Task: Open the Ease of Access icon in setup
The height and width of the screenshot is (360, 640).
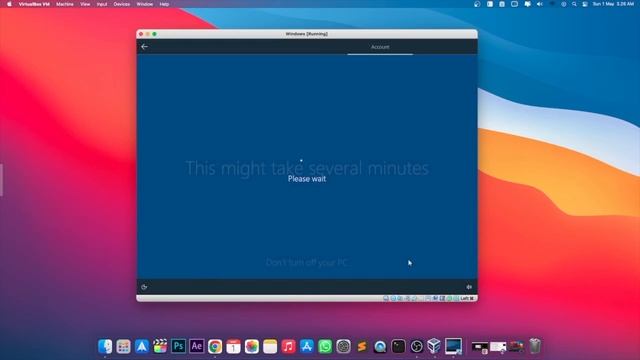Action: point(144,287)
